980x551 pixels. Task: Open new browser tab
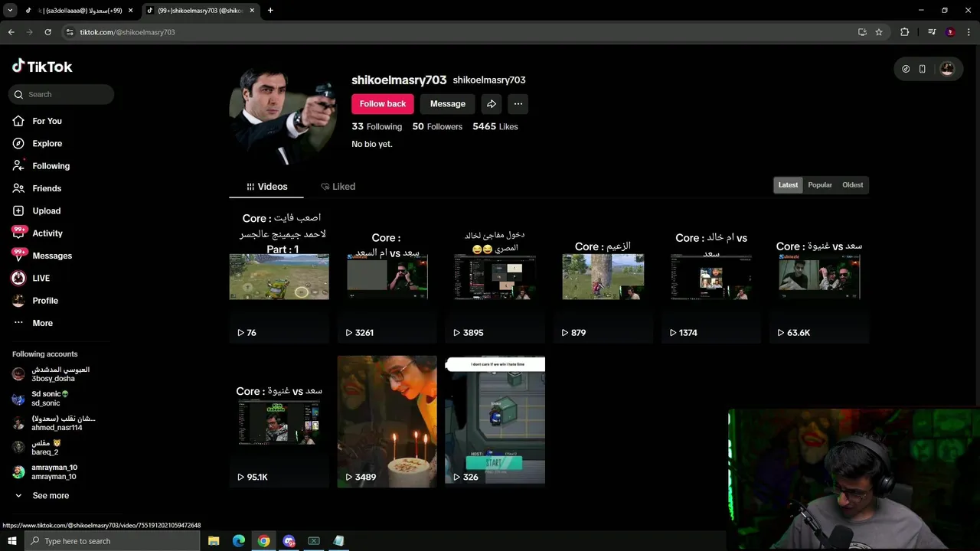[x=270, y=11]
